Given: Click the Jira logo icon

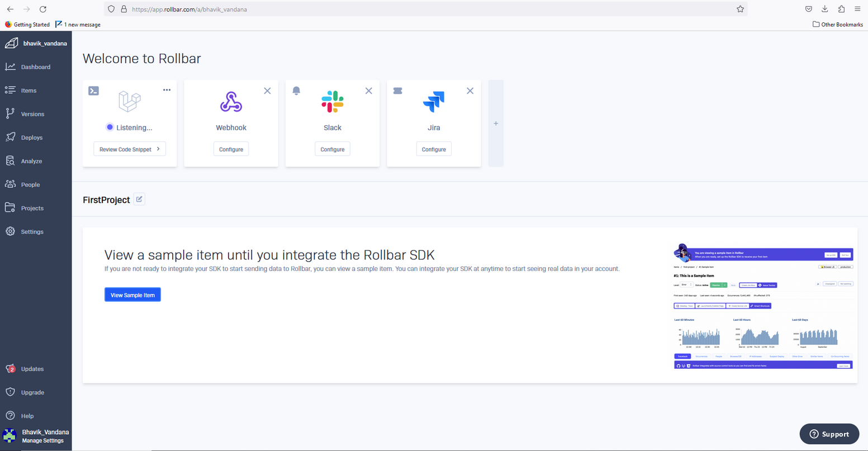Looking at the screenshot, I should click(434, 102).
